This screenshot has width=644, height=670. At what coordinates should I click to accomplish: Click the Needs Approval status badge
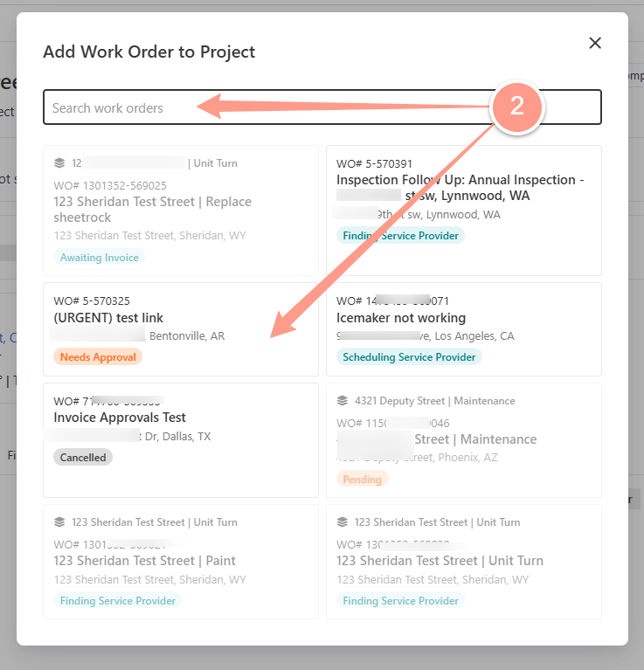[x=98, y=356]
